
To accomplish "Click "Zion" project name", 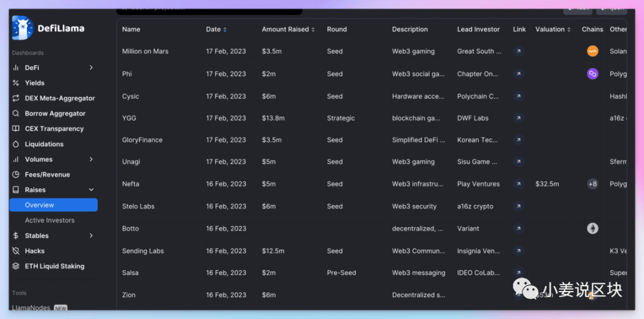I will tap(129, 295).
